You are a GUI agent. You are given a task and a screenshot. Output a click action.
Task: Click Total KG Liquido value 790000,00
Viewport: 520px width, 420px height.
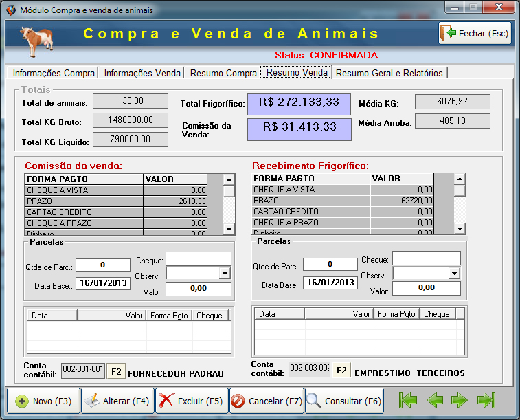131,140
